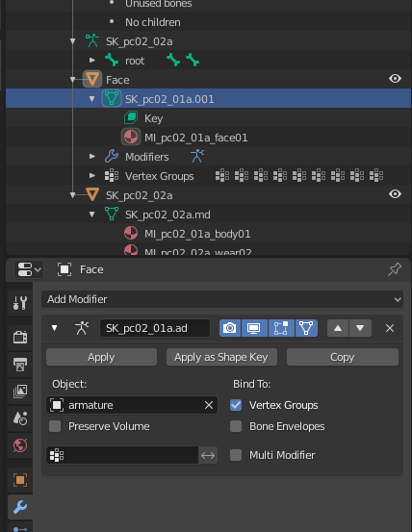Screen dimensions: 412x532
Task: Open the Render properties tab
Action: click(x=20, y=338)
